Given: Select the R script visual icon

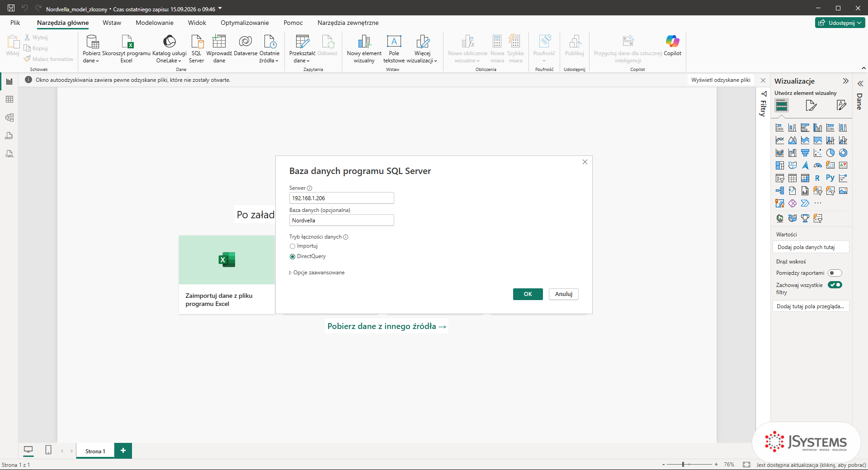Looking at the screenshot, I should [x=817, y=178].
